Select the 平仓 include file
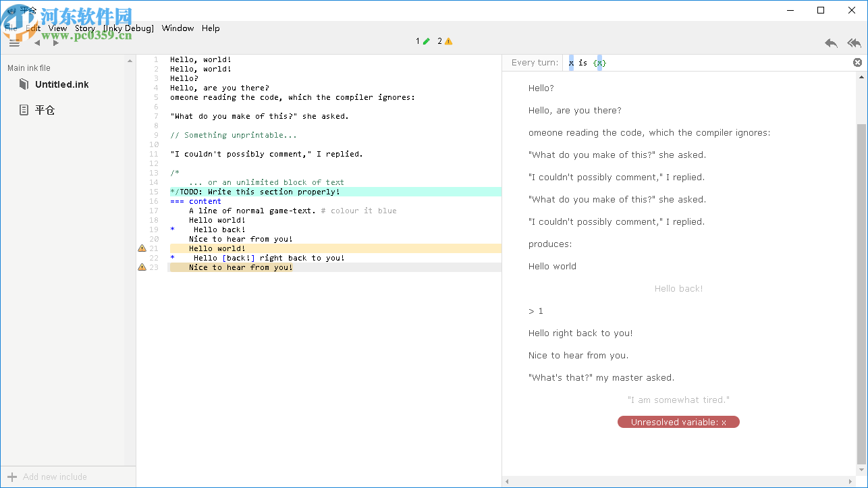Viewport: 868px width, 488px height. click(x=45, y=110)
